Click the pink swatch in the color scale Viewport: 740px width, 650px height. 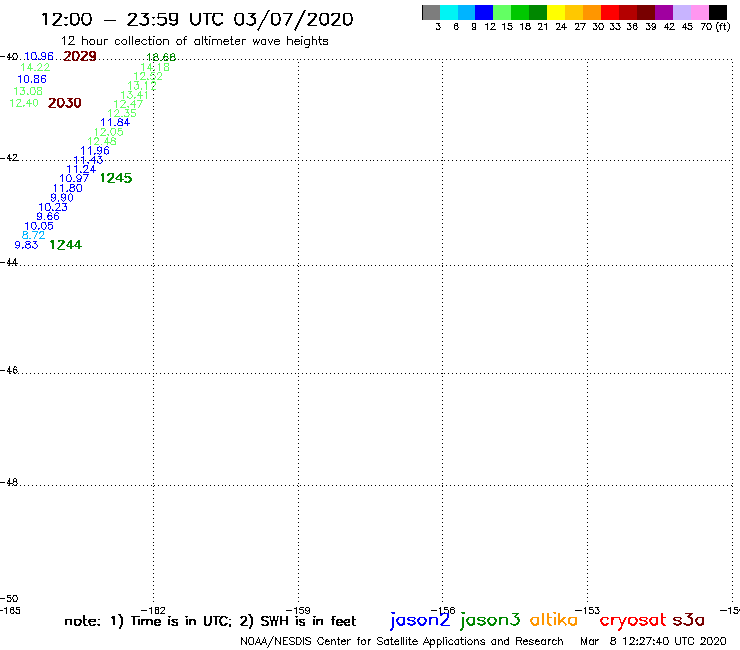700,12
